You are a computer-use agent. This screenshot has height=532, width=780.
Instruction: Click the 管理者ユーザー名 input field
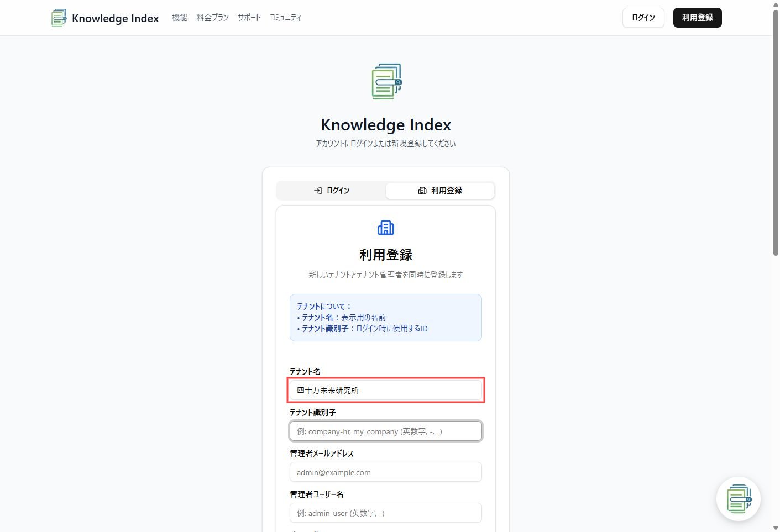[x=386, y=513]
